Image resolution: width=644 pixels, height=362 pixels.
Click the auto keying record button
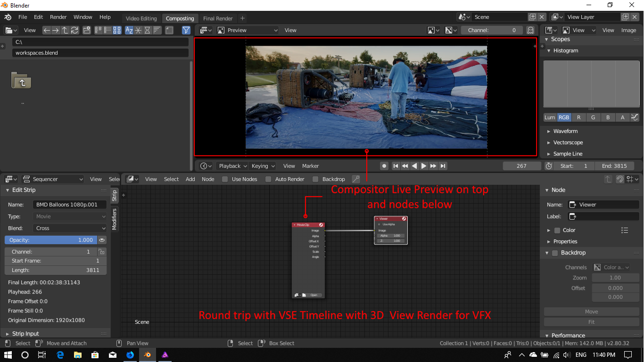pyautogui.click(x=384, y=166)
